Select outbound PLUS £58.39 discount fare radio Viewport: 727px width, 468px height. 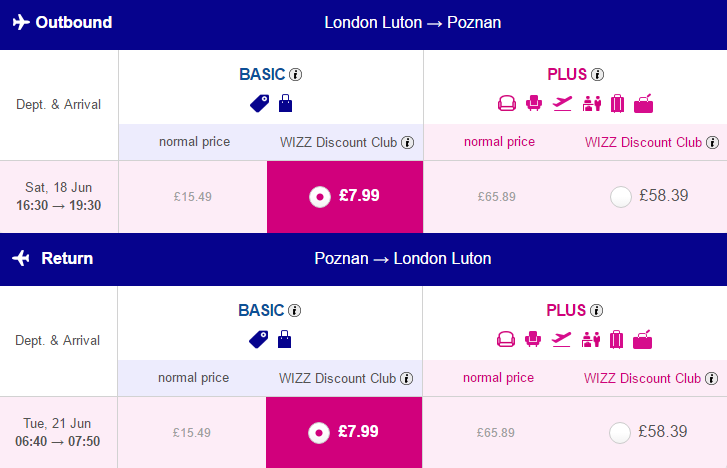point(621,197)
